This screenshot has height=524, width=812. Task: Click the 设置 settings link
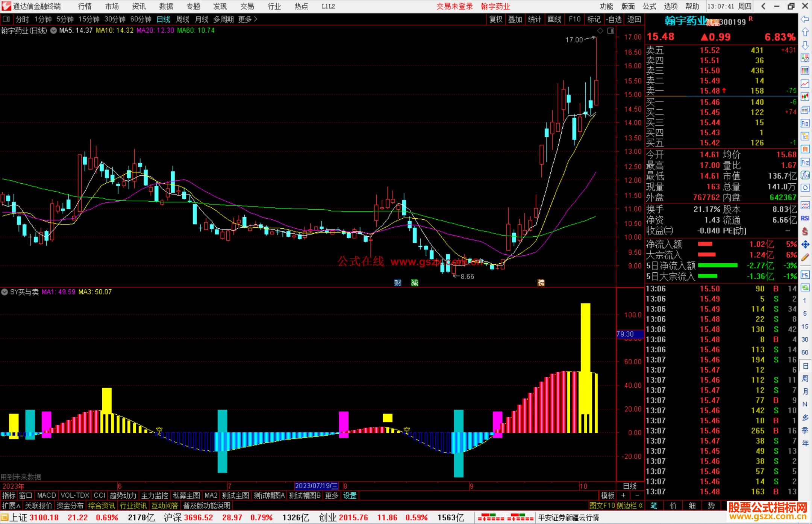(350, 495)
